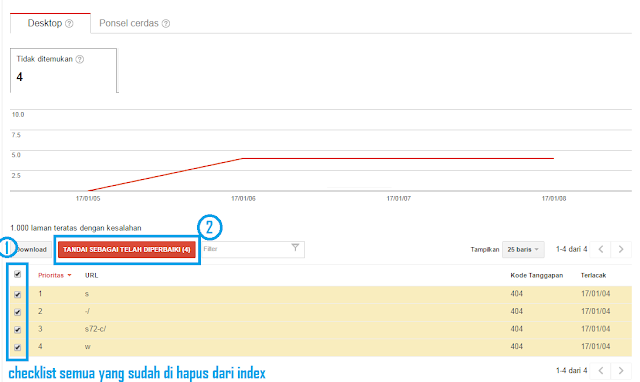Sort by the Prioritas column header
The width and height of the screenshot is (640, 382).
pos(55,275)
